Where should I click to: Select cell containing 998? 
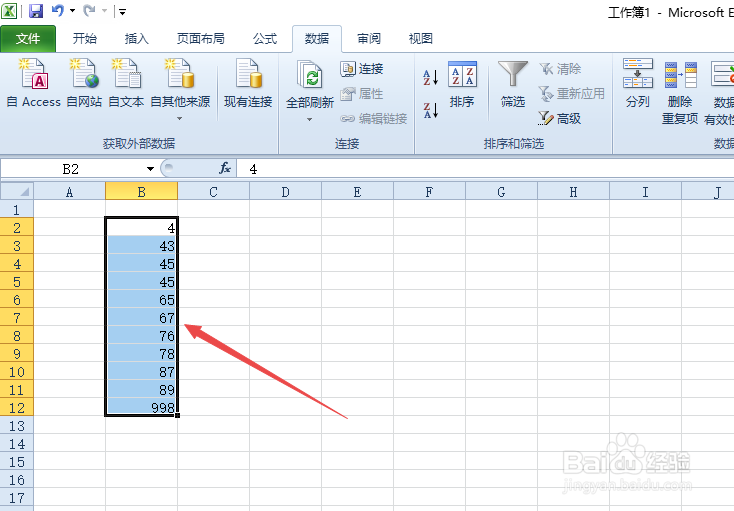click(x=141, y=408)
